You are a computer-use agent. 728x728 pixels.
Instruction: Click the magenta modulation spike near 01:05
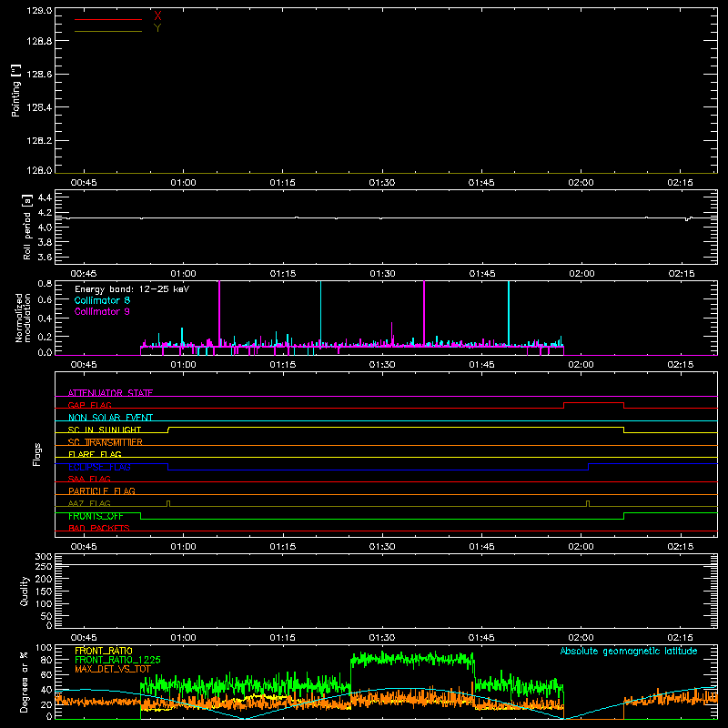pos(219,313)
